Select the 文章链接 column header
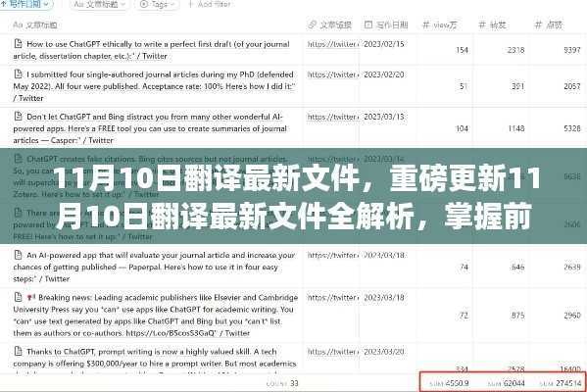 coord(330,24)
